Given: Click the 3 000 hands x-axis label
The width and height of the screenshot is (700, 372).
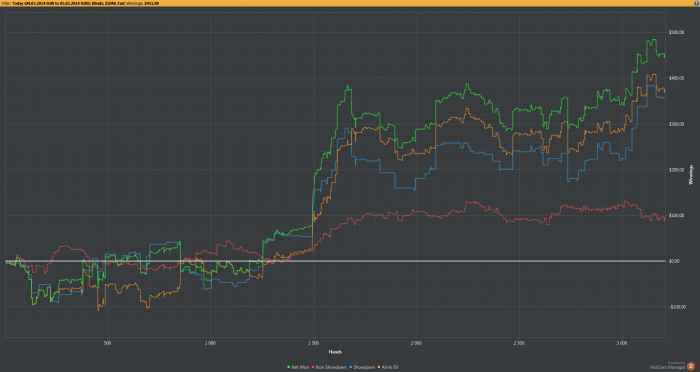Looking at the screenshot, I should point(621,343).
